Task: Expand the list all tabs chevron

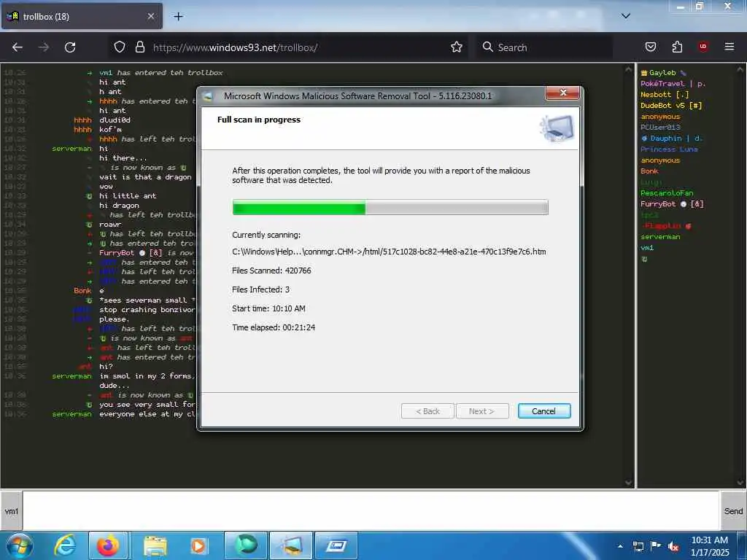Action: (x=626, y=16)
